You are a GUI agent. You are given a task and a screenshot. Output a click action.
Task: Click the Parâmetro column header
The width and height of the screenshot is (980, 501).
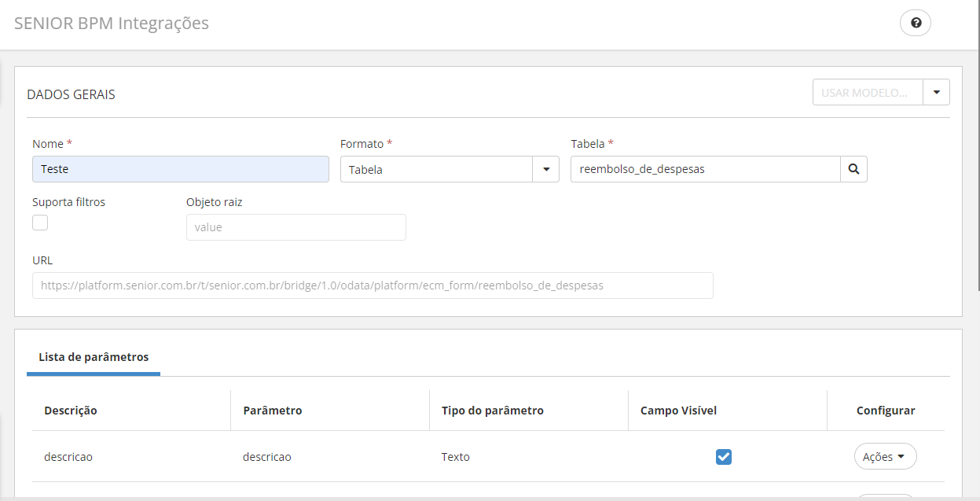coord(273,411)
